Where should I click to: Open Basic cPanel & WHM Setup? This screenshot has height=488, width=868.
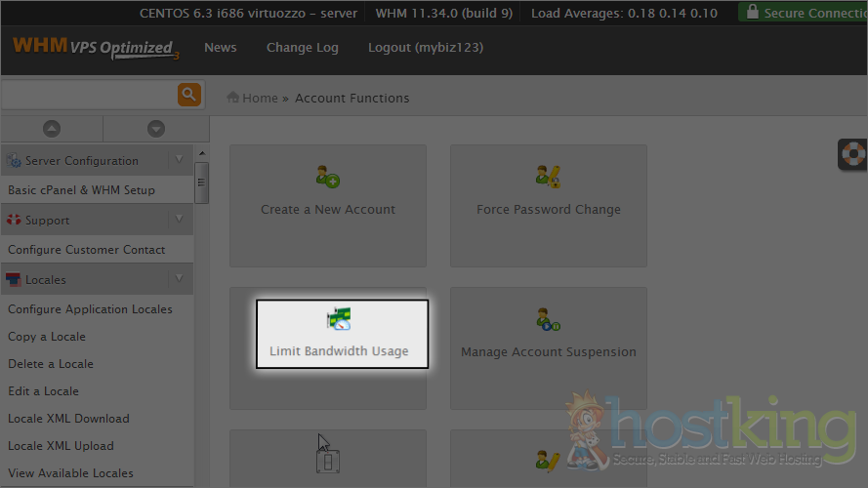tap(81, 190)
